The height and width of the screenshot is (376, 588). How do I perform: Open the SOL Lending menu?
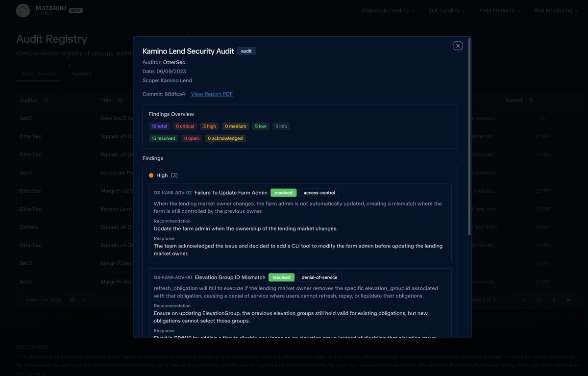pos(447,11)
